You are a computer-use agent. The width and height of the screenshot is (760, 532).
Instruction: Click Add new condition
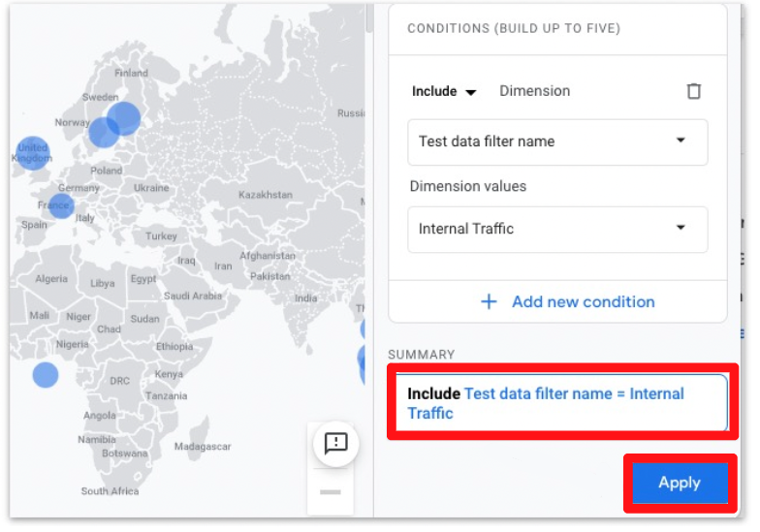(x=568, y=301)
